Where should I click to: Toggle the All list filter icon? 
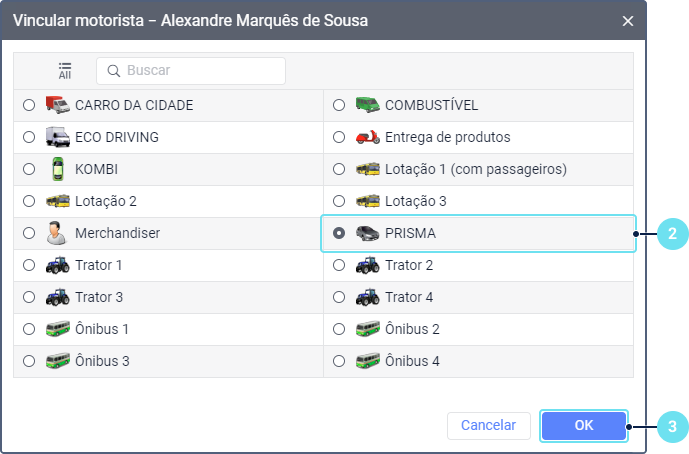point(65,70)
